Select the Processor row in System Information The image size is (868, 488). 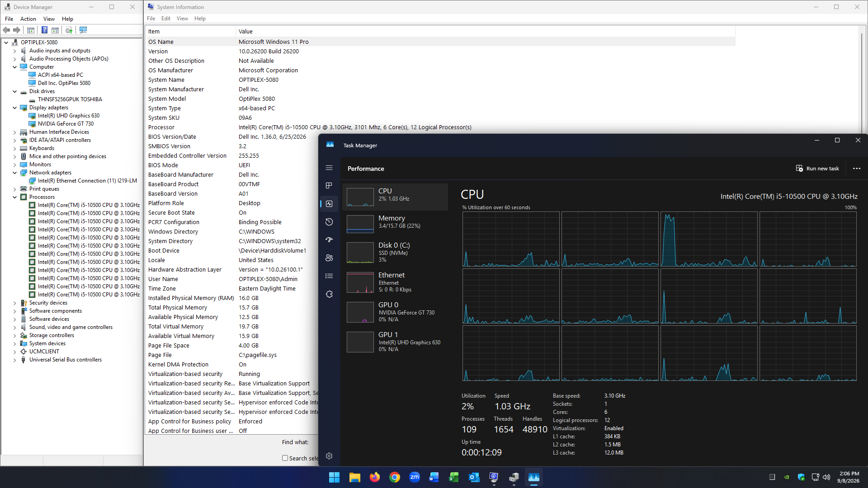coord(440,127)
